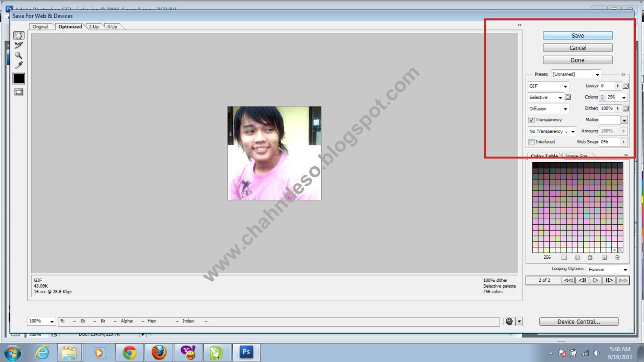Click the web-safe cube icon under Color Table
Viewport: 644px width, 362px height.
click(x=577, y=257)
